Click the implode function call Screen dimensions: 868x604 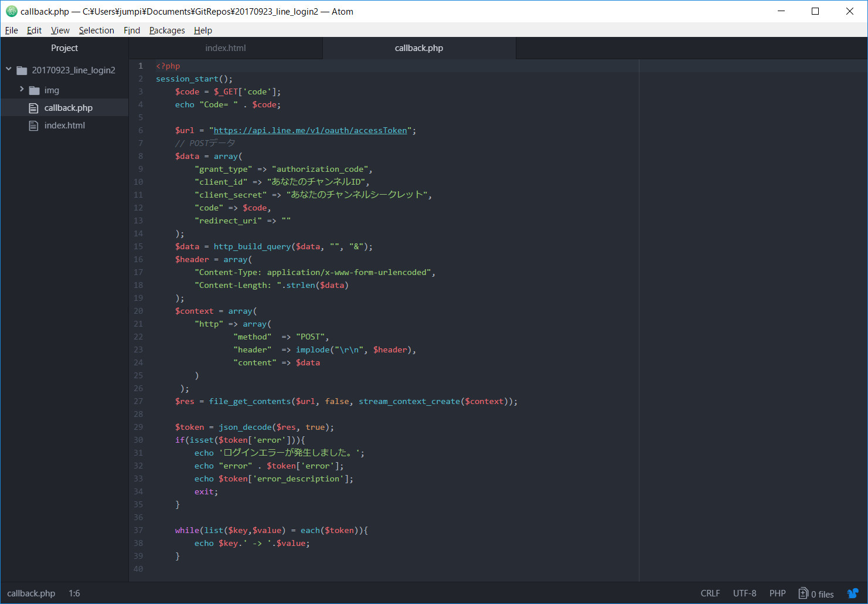313,349
